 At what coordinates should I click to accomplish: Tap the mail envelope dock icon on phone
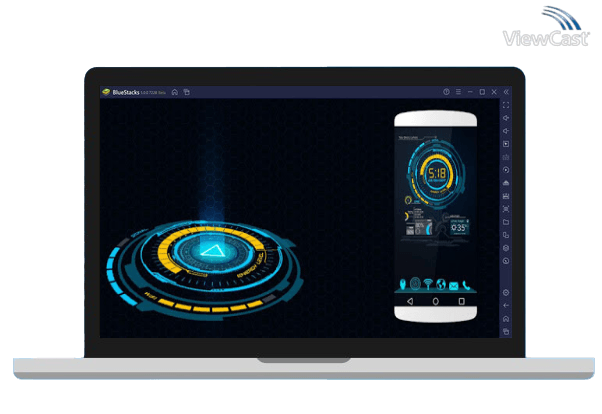pyautogui.click(x=453, y=286)
